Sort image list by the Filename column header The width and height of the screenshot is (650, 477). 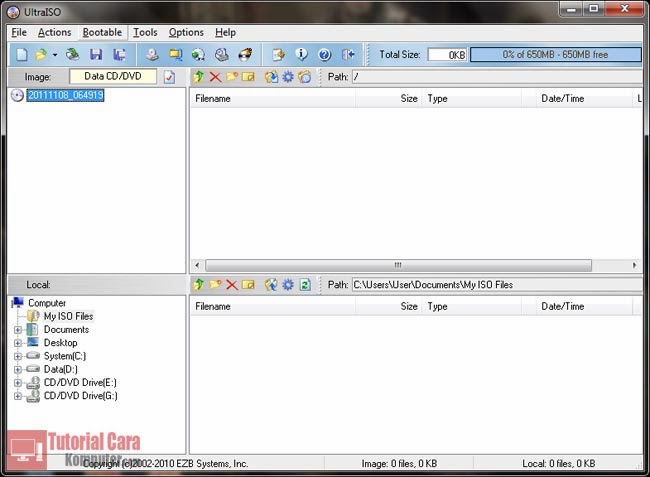tap(273, 99)
